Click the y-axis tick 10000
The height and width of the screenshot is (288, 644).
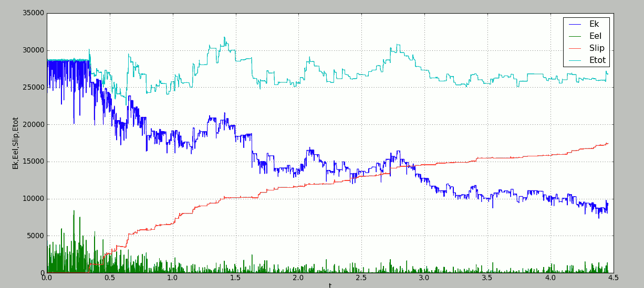pyautogui.click(x=33, y=199)
